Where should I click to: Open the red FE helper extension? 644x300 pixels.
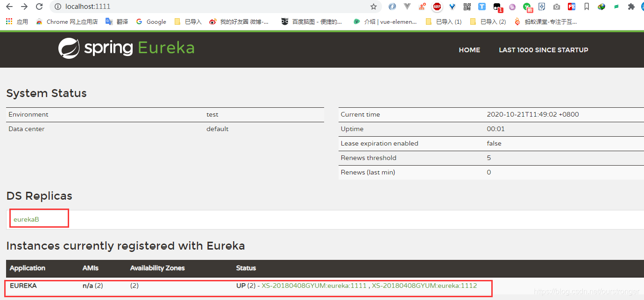point(572,7)
